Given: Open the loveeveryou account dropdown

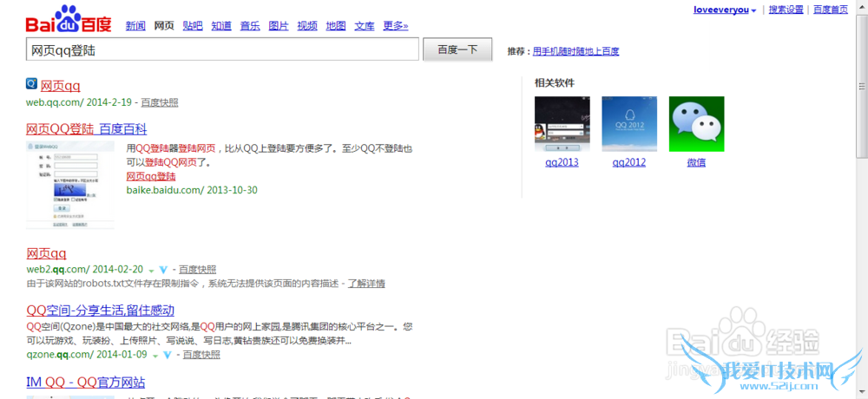Looking at the screenshot, I should coord(725,10).
